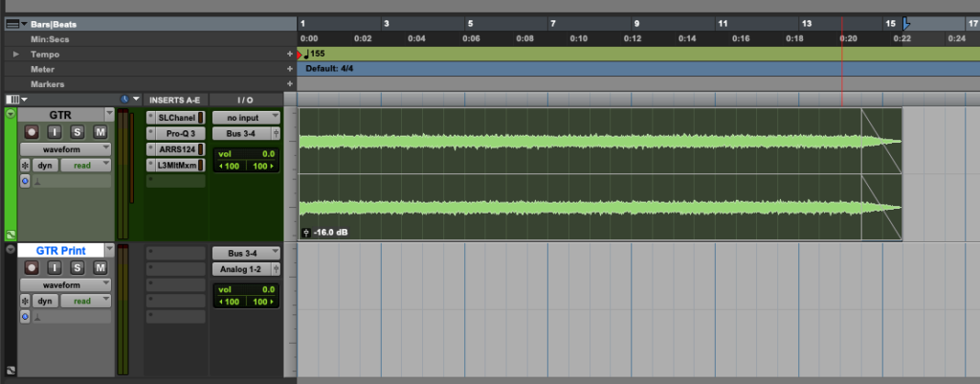Add a marker with the Markers plus
The width and height of the screenshot is (980, 384).
click(289, 84)
